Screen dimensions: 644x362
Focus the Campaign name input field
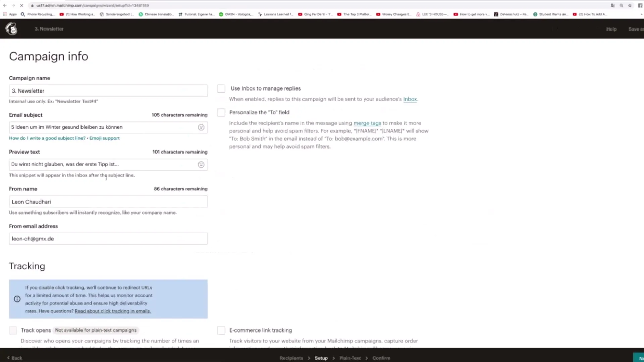coord(108,91)
